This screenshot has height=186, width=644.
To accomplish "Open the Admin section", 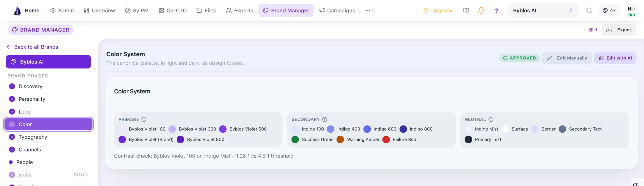I will [x=62, y=10].
